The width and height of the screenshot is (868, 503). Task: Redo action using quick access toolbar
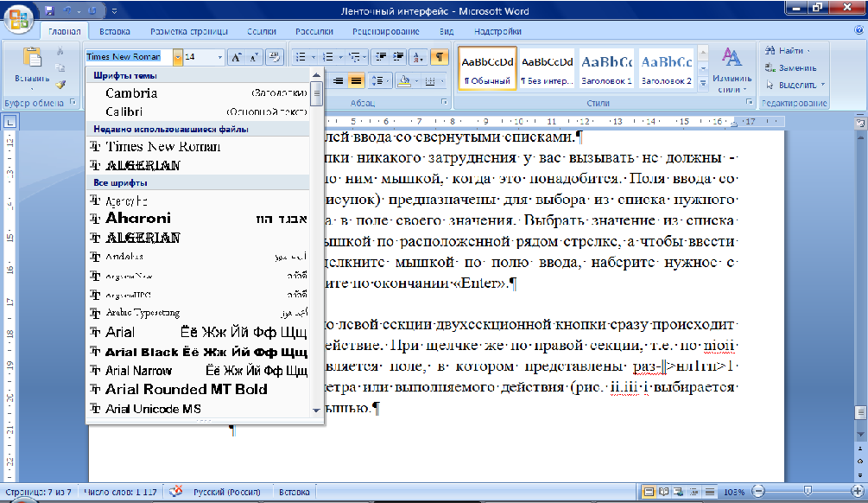pyautogui.click(x=92, y=10)
